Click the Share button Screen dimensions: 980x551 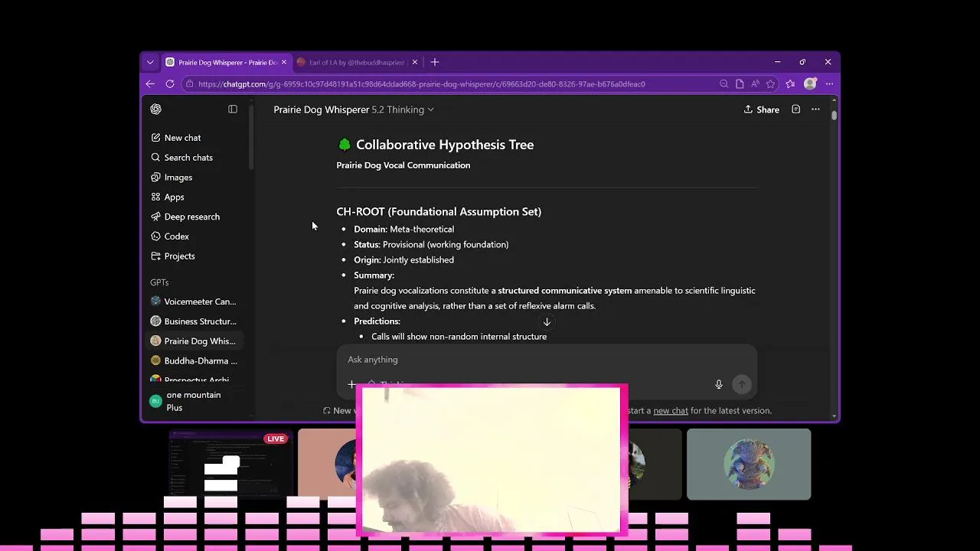[x=761, y=109]
